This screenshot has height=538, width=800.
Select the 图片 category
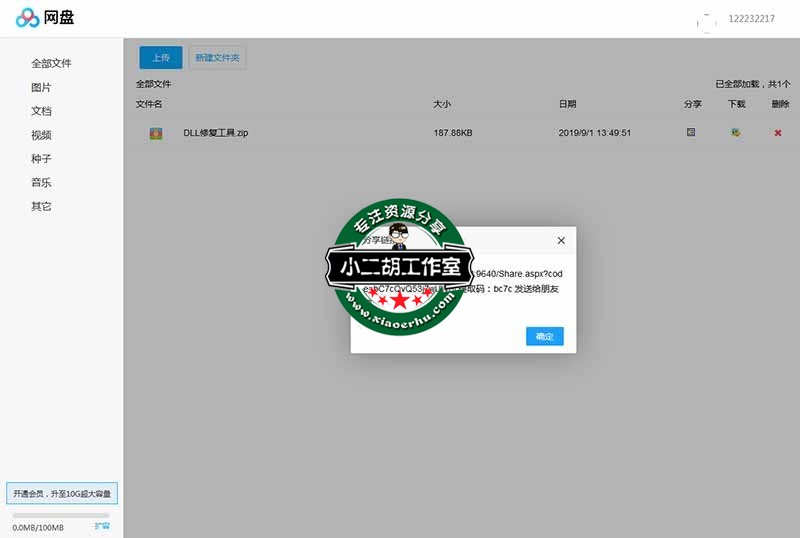[x=41, y=87]
